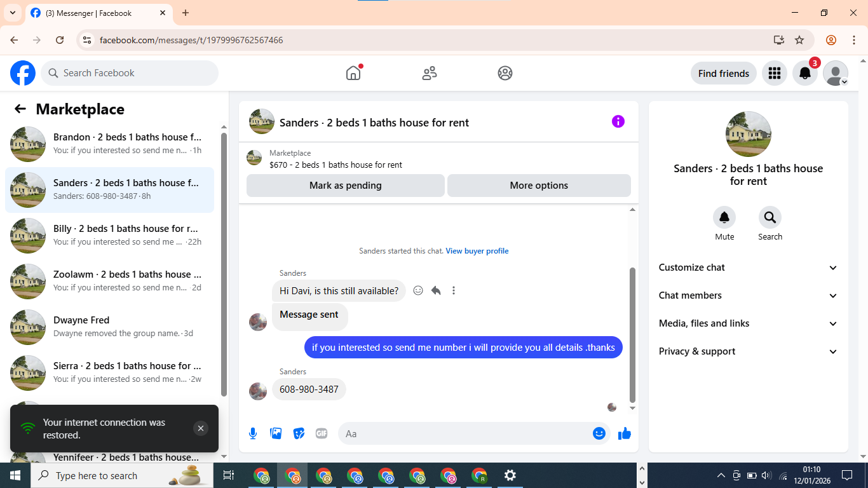Open the Zoolawm conversation
Image resolution: width=868 pixels, height=488 pixels.
(x=109, y=281)
